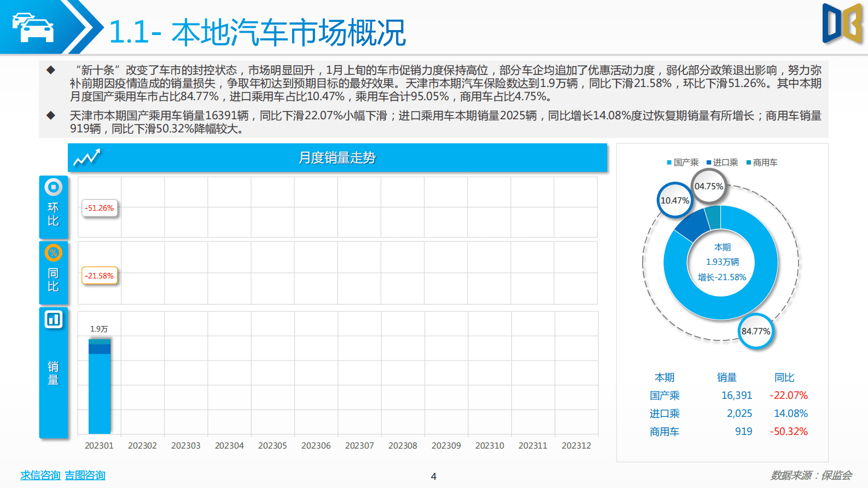
Task: Click the 202309 axis label
Action: point(446,446)
